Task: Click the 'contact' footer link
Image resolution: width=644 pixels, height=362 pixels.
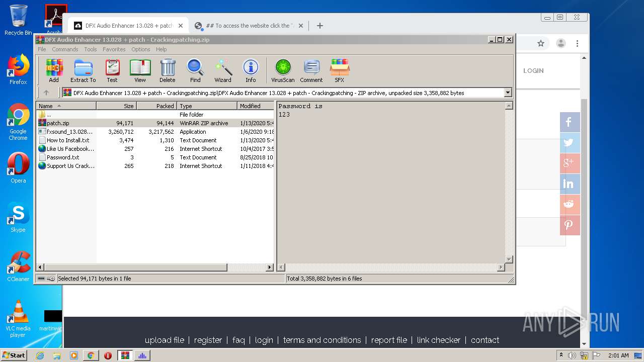Action: (x=485, y=340)
